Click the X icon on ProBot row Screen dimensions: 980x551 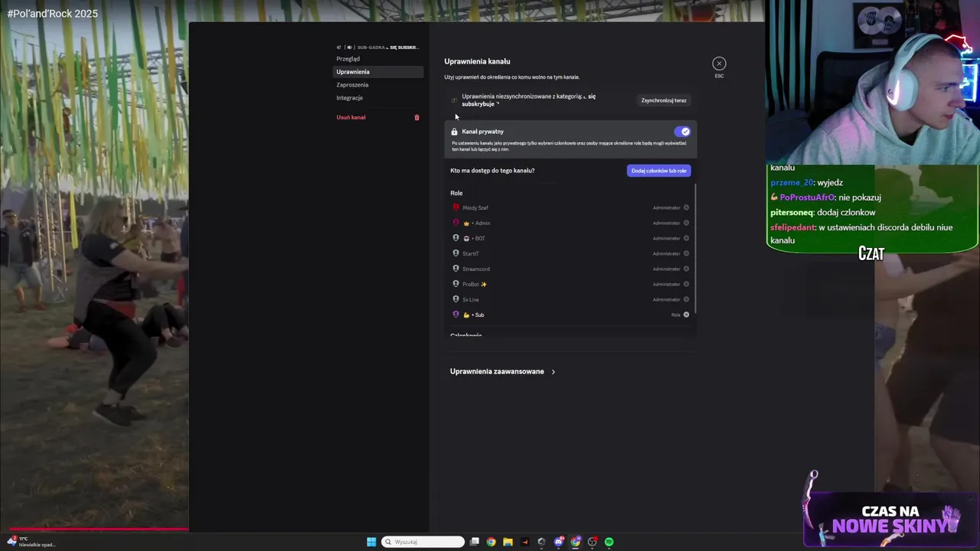686,284
